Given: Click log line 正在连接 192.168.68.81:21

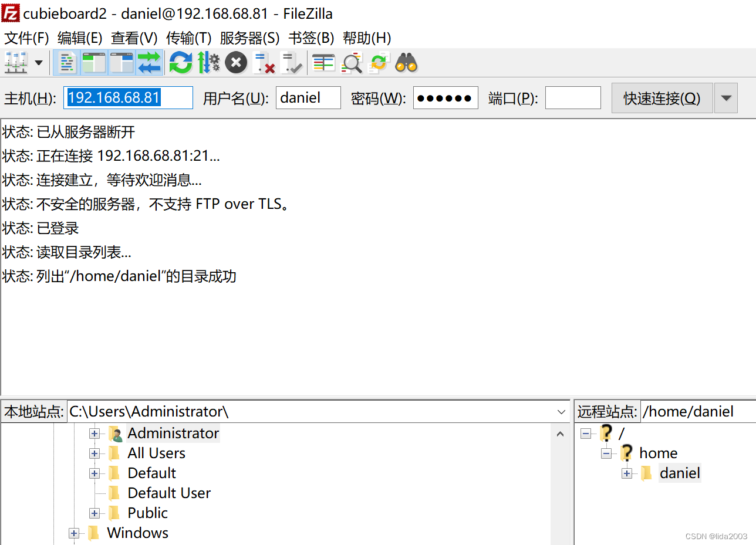Looking at the screenshot, I should point(111,156).
